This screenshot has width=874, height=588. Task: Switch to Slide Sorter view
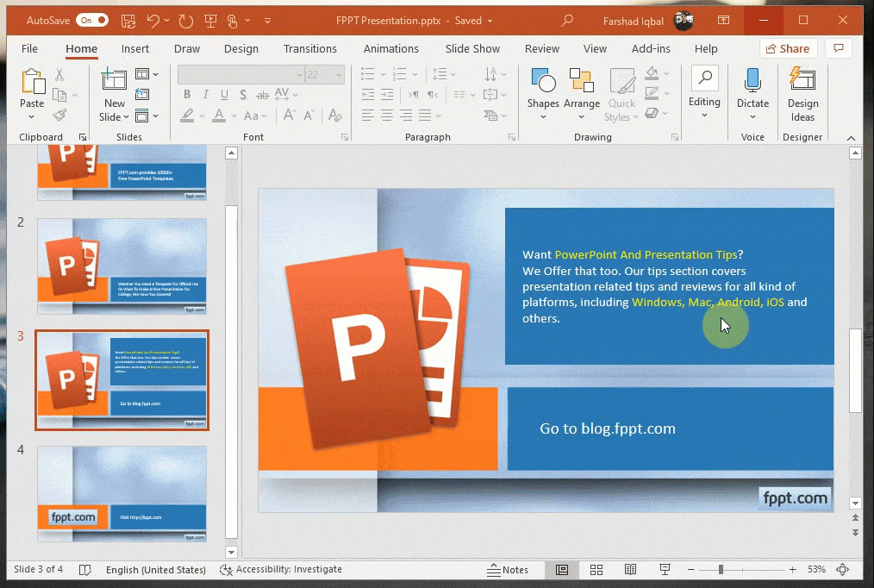coord(596,570)
